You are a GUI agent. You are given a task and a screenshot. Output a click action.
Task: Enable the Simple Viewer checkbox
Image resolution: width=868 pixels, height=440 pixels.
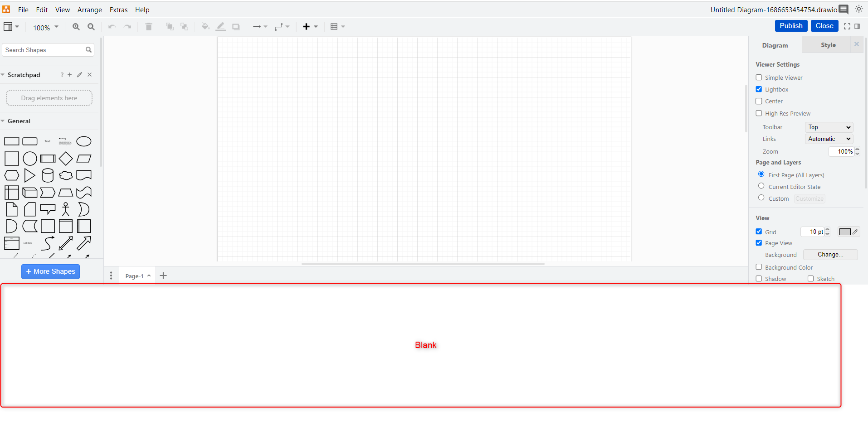(759, 77)
